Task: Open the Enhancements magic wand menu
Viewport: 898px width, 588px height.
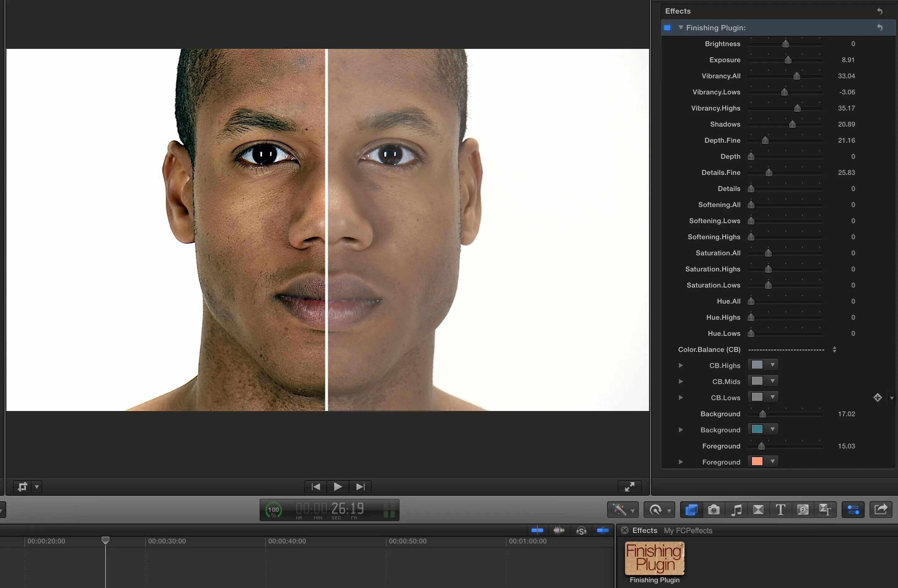Action: point(622,510)
